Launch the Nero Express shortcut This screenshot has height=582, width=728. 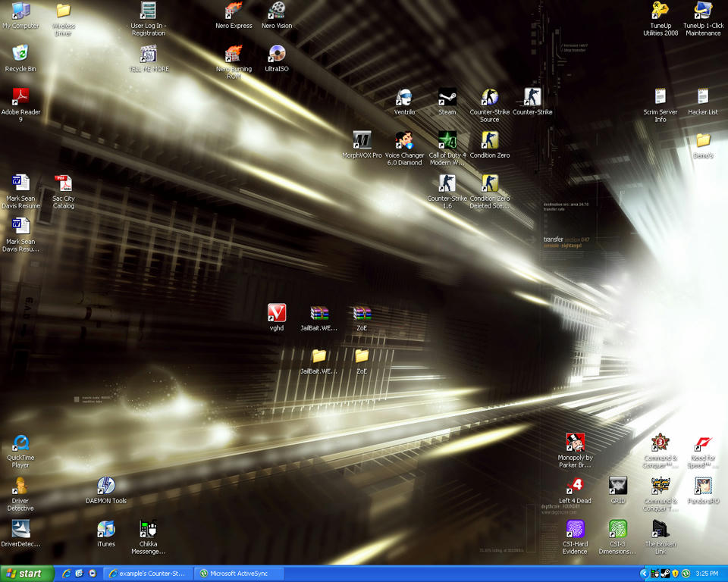(234, 16)
